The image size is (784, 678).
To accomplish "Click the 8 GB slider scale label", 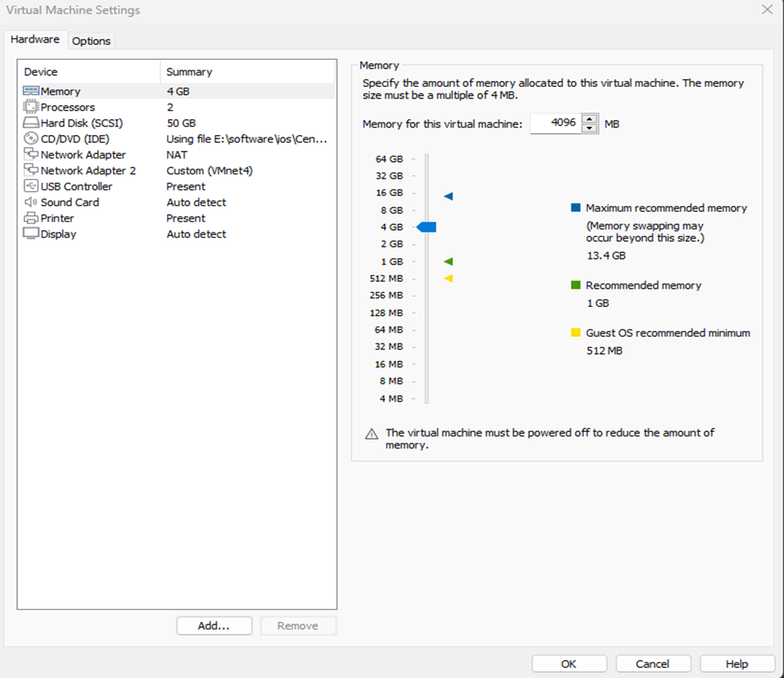I will pyautogui.click(x=391, y=210).
